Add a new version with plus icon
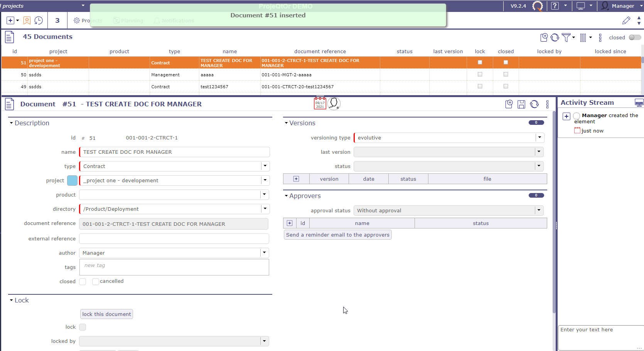Screen dimensions: 644x351 [296, 179]
